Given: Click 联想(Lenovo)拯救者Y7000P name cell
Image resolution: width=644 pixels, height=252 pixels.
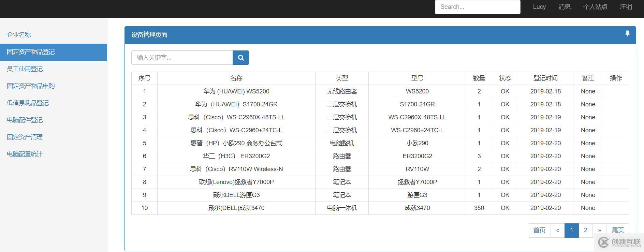Looking at the screenshot, I should pyautogui.click(x=236, y=182).
